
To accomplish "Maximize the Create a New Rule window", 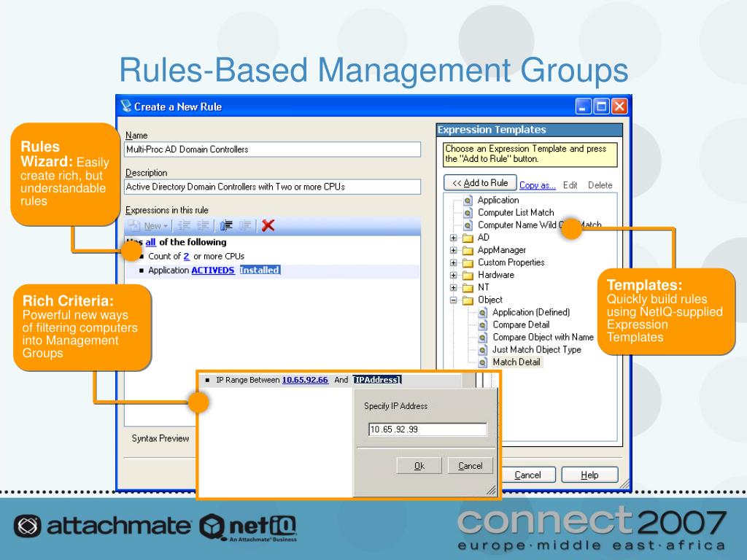I will tap(602, 106).
